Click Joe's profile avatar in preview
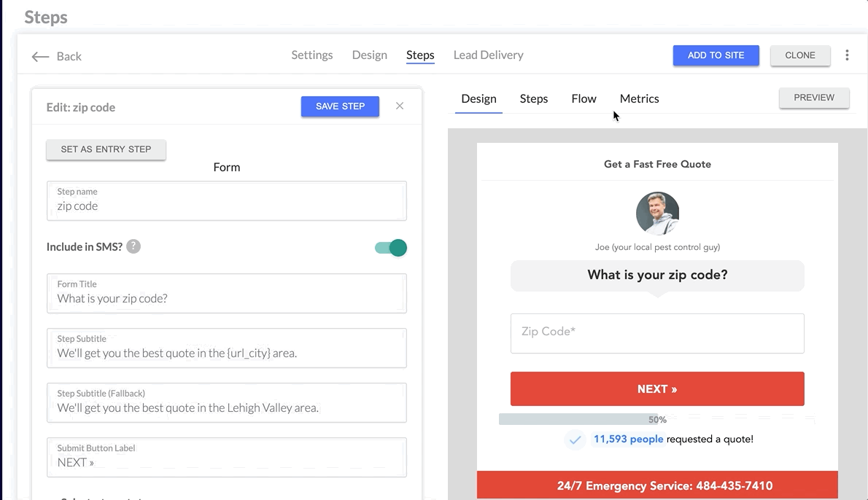 tap(657, 214)
